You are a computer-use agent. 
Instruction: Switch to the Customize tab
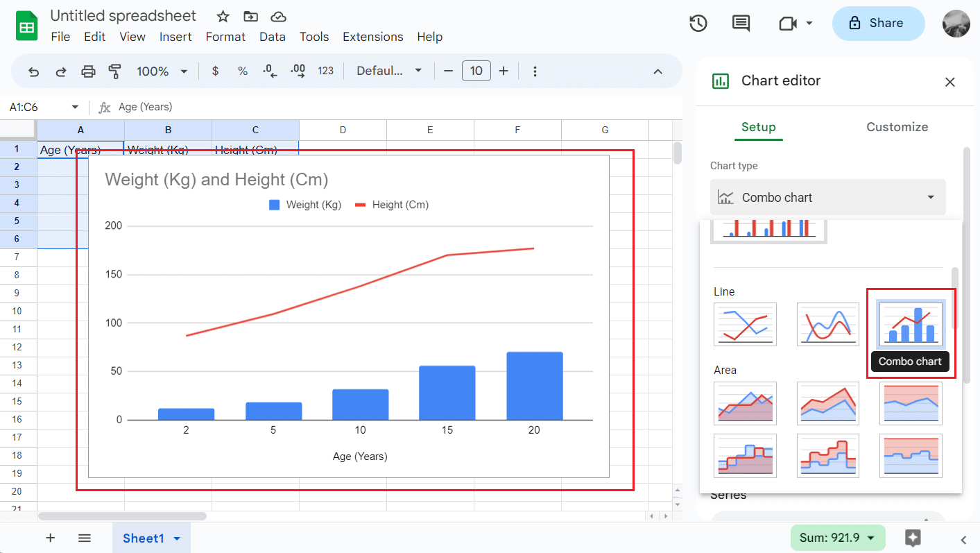pyautogui.click(x=897, y=127)
